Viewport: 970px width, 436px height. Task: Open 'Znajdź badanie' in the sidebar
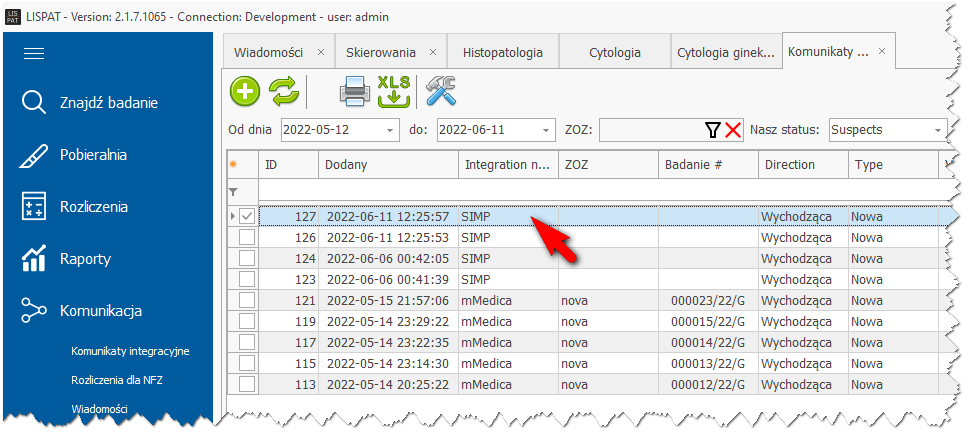point(108,102)
